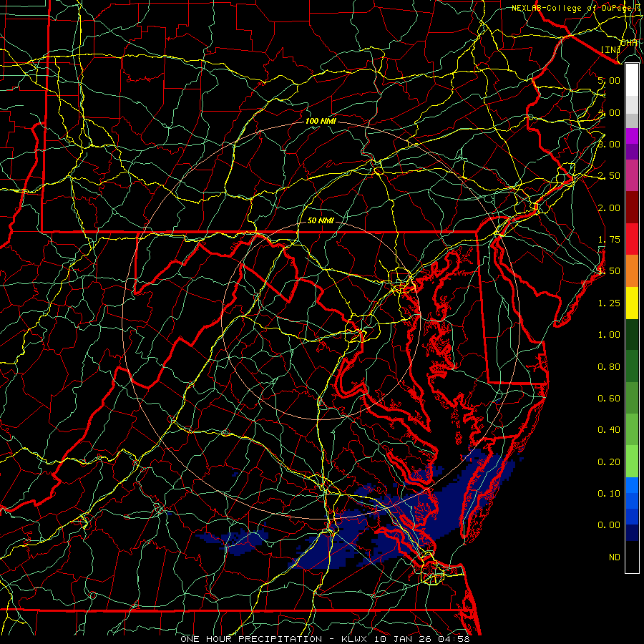Click the OHP product code label
The height and width of the screenshot is (644, 644).
629,43
